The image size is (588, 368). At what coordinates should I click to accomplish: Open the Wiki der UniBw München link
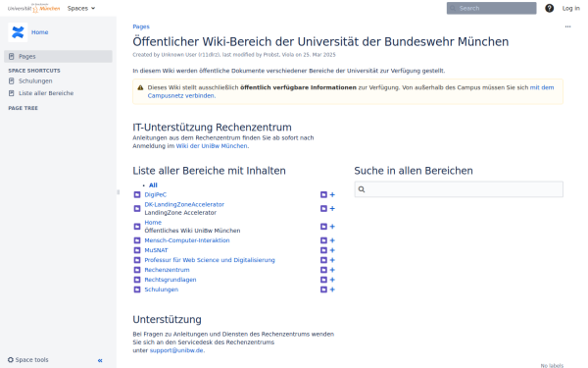click(212, 146)
